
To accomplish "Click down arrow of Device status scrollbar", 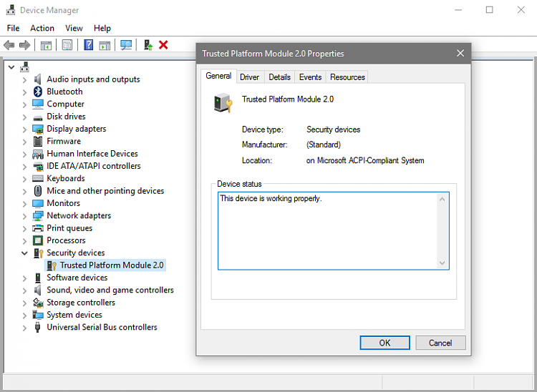I will [x=442, y=263].
